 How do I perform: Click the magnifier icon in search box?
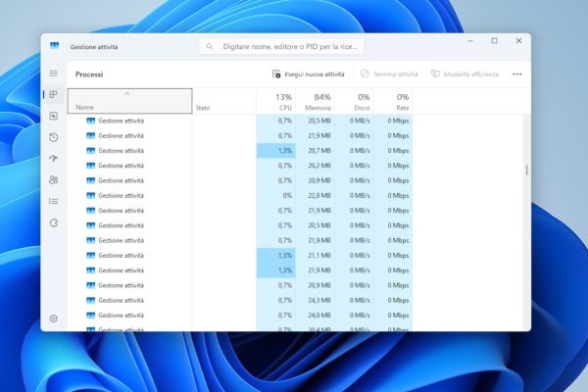(x=210, y=46)
